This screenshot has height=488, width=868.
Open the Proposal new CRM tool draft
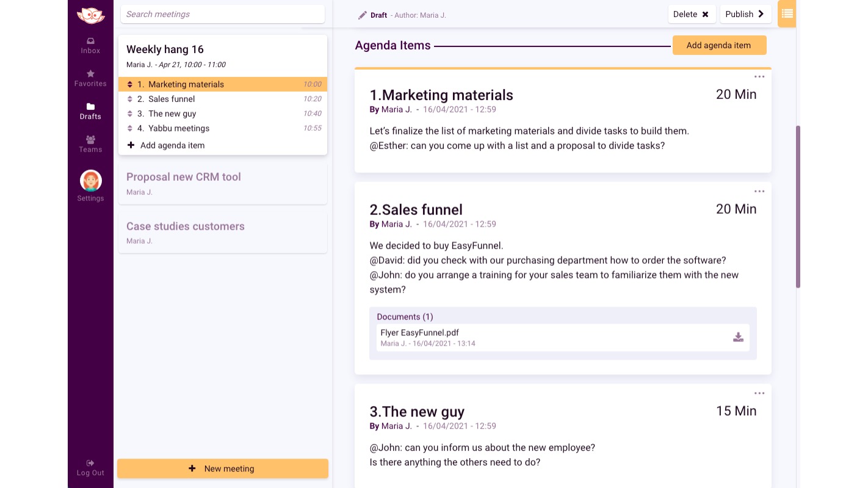[223, 183]
